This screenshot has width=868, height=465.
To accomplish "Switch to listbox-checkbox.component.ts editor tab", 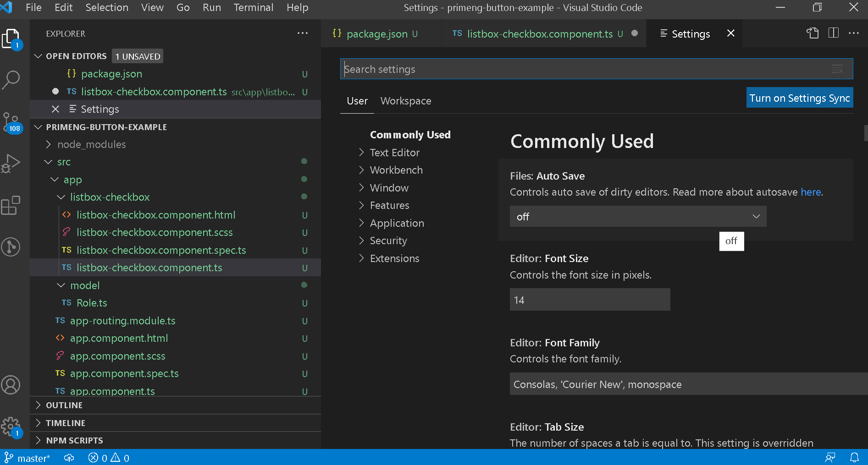I will [x=544, y=33].
